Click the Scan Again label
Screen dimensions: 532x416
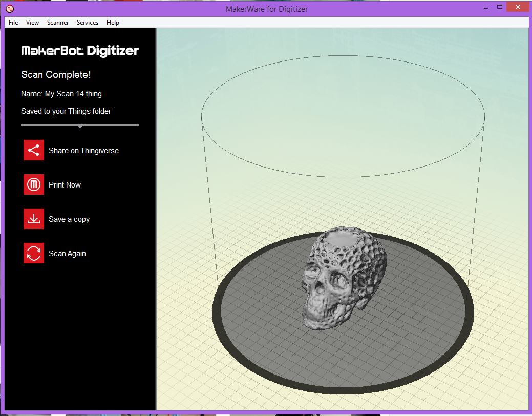[67, 254]
